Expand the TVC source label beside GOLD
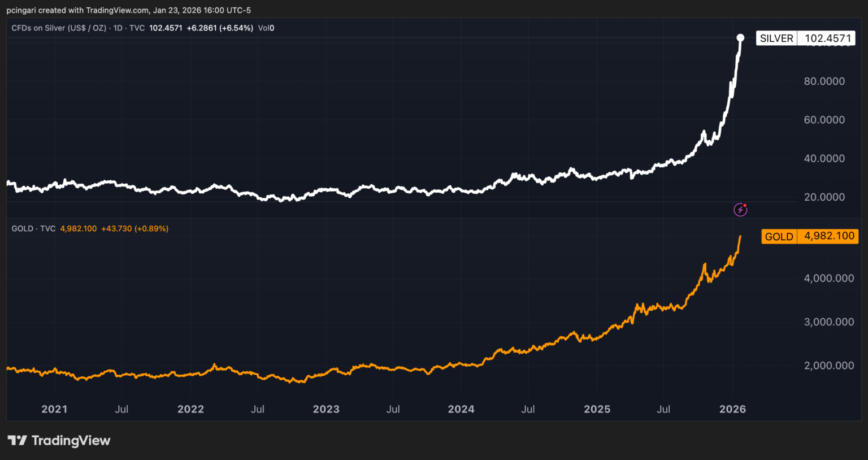The height and width of the screenshot is (460, 868). 49,228
